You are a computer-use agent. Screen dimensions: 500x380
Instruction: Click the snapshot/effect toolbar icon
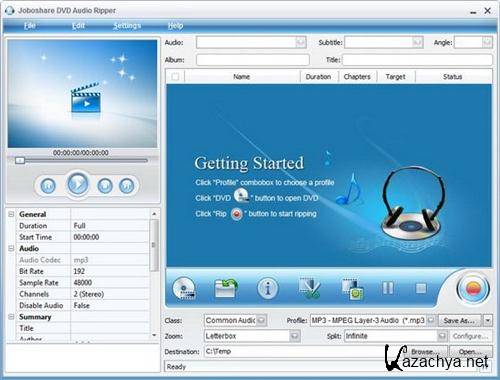click(352, 289)
